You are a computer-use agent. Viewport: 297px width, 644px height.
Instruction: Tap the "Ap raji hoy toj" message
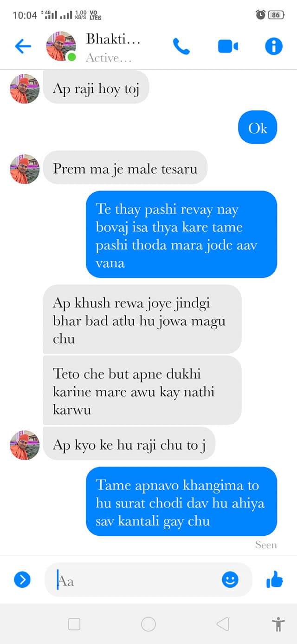[x=96, y=87]
